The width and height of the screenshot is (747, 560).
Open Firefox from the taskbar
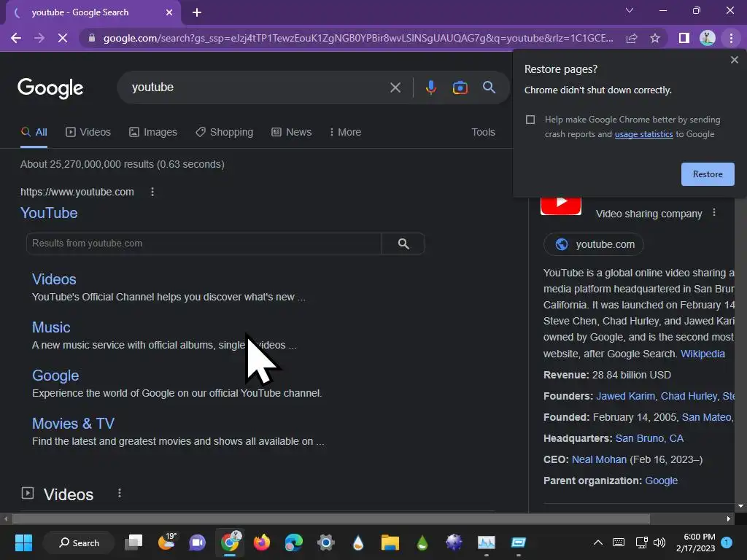click(262, 542)
